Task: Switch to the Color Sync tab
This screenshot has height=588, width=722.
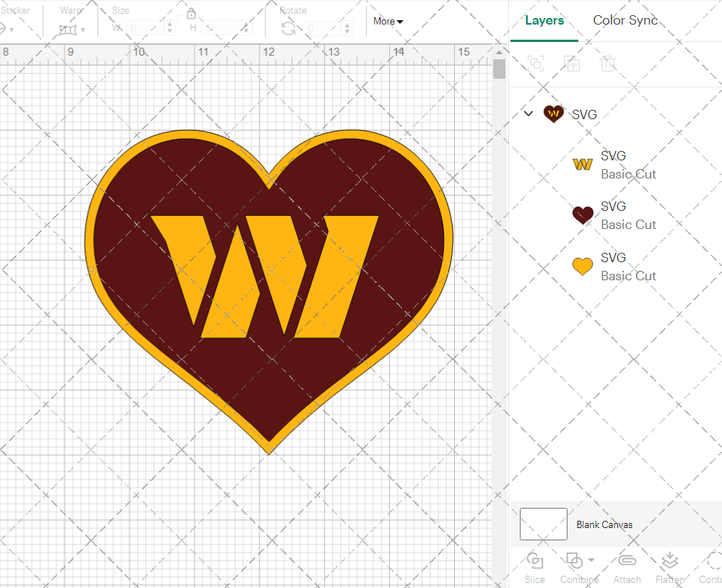Action: pyautogui.click(x=625, y=20)
